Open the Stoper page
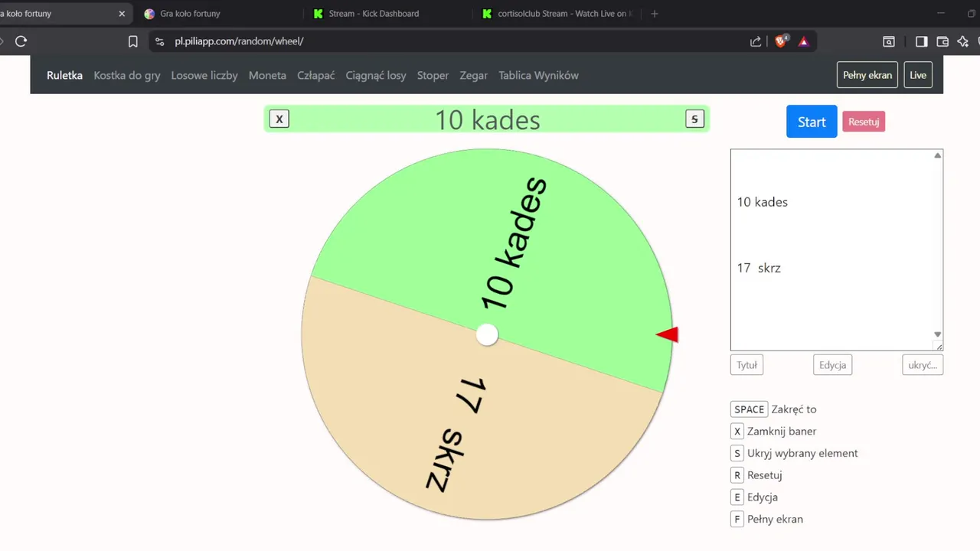980x551 pixels. click(433, 75)
